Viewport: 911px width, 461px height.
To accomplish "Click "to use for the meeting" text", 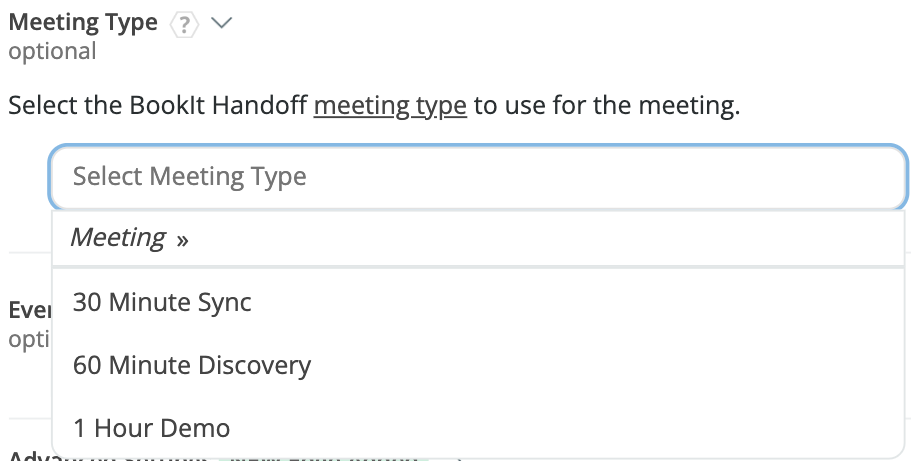I will click(x=606, y=105).
